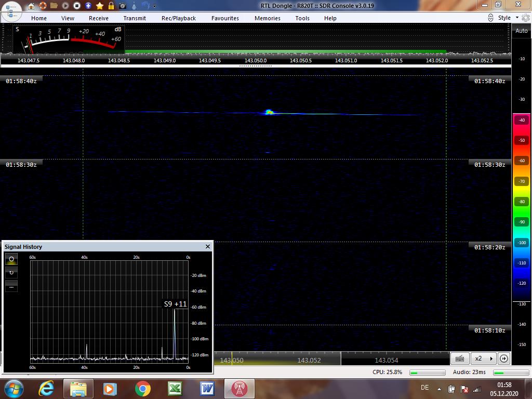Open the Transmit ribbon tab
532x399 pixels.
[x=135, y=18]
